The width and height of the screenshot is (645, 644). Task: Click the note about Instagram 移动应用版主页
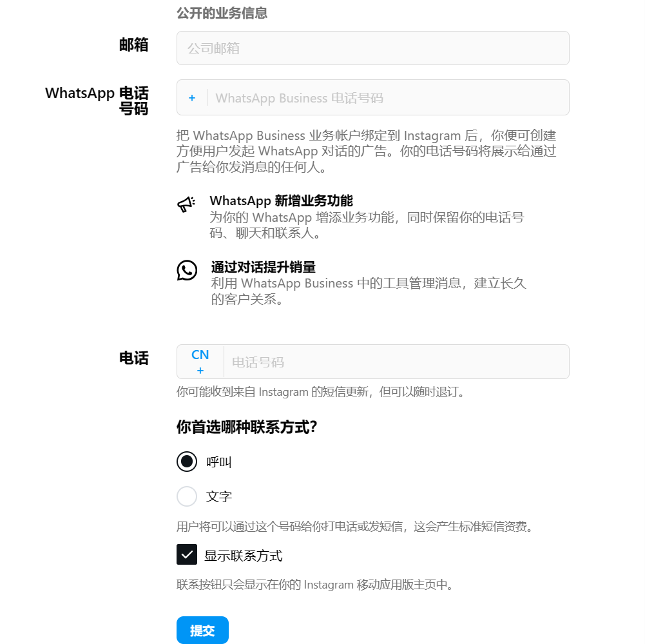(x=315, y=585)
